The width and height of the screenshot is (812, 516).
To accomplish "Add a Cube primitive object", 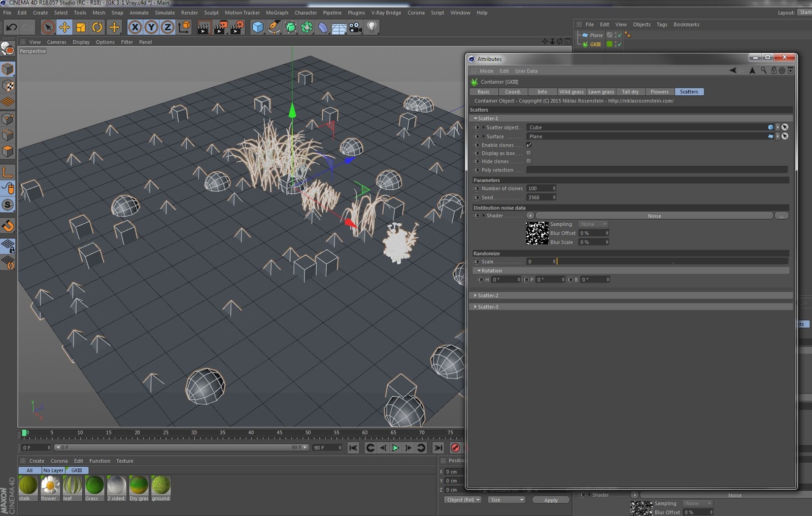I will [258, 27].
